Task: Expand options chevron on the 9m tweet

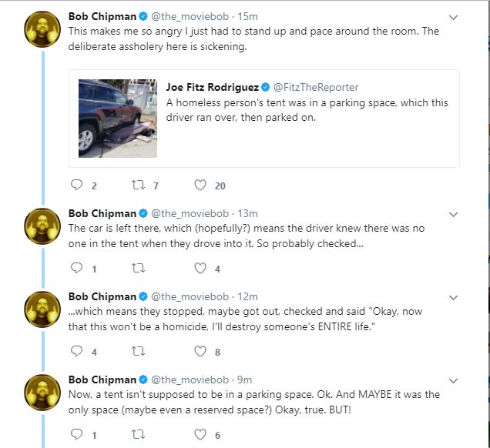Action: point(453,380)
